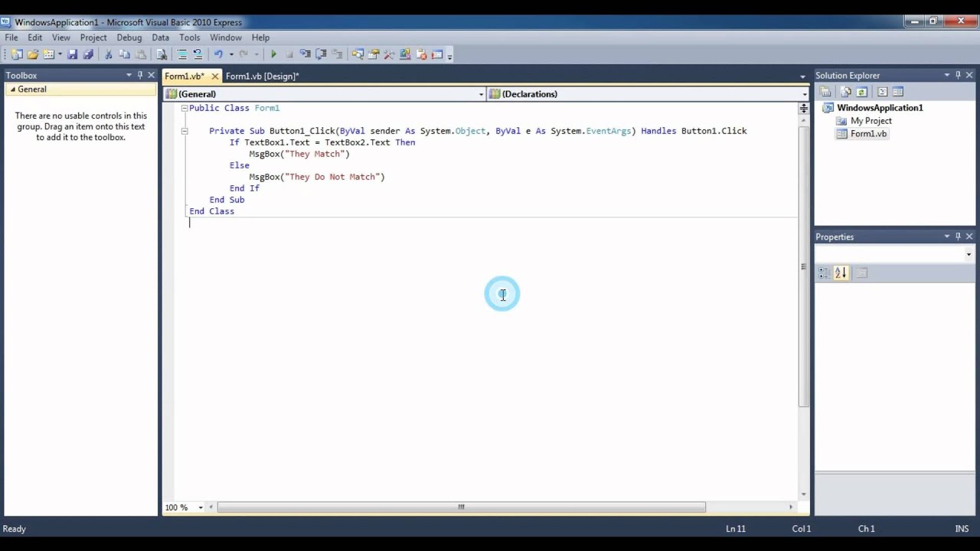980x551 pixels.
Task: Open the Edit menu
Action: pyautogui.click(x=35, y=37)
